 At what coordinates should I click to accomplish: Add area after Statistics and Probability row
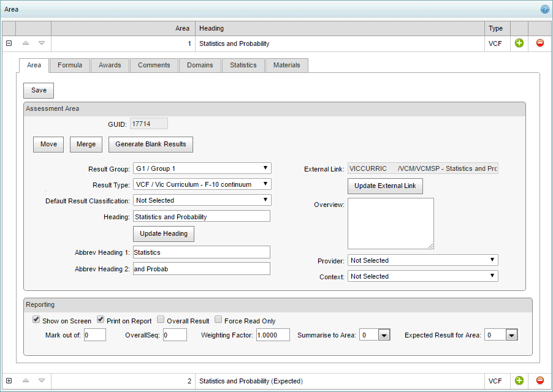[519, 43]
